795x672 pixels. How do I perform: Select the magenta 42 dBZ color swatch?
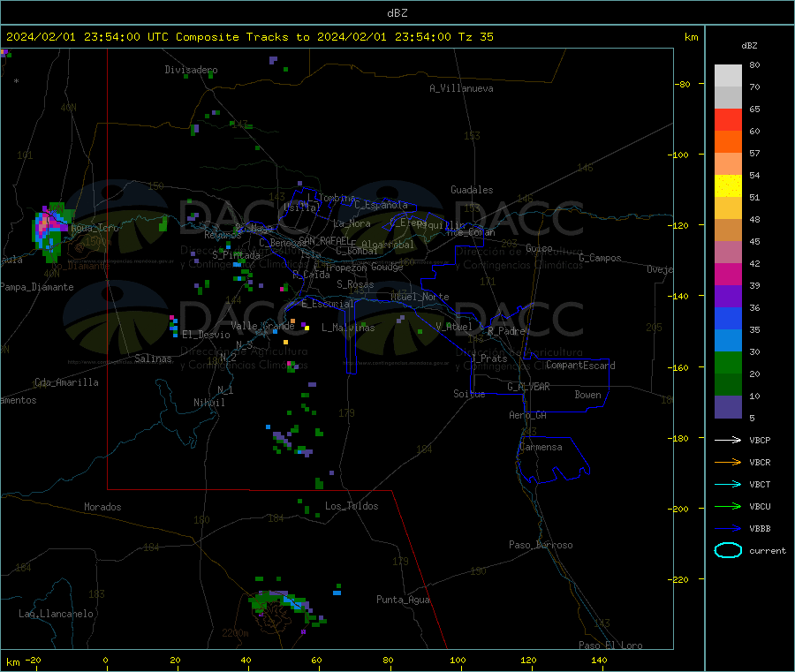728,274
